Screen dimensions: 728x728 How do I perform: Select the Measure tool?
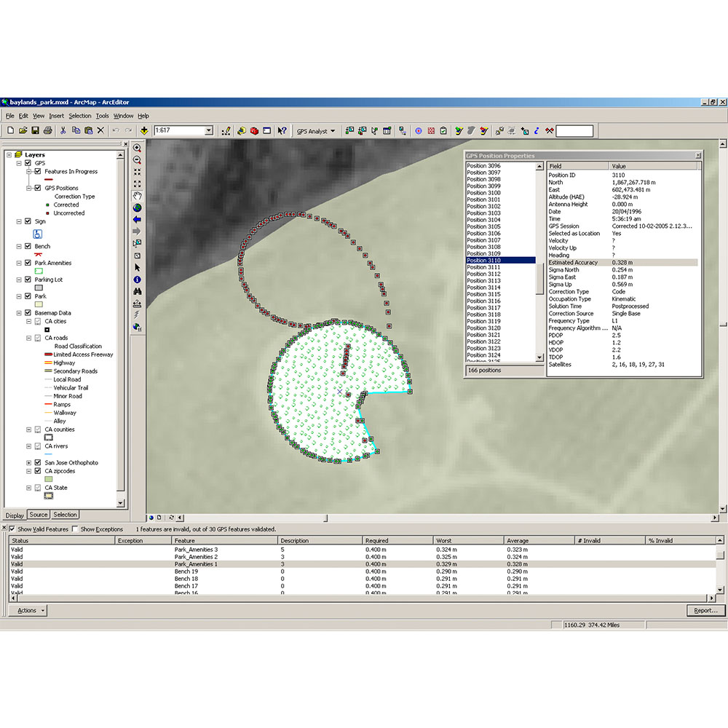[137, 304]
